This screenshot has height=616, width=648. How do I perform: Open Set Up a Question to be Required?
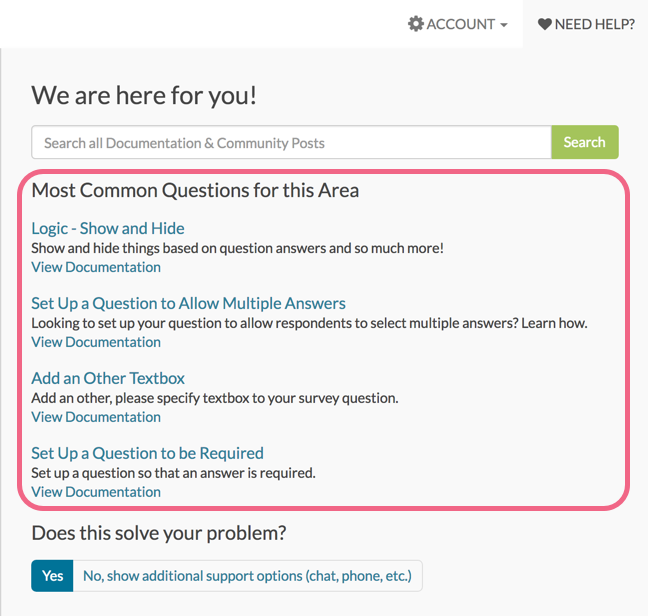coord(147,453)
